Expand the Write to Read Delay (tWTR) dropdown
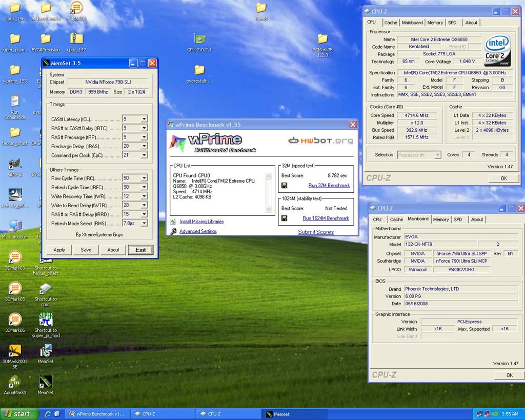The image size is (525, 420). click(x=144, y=205)
